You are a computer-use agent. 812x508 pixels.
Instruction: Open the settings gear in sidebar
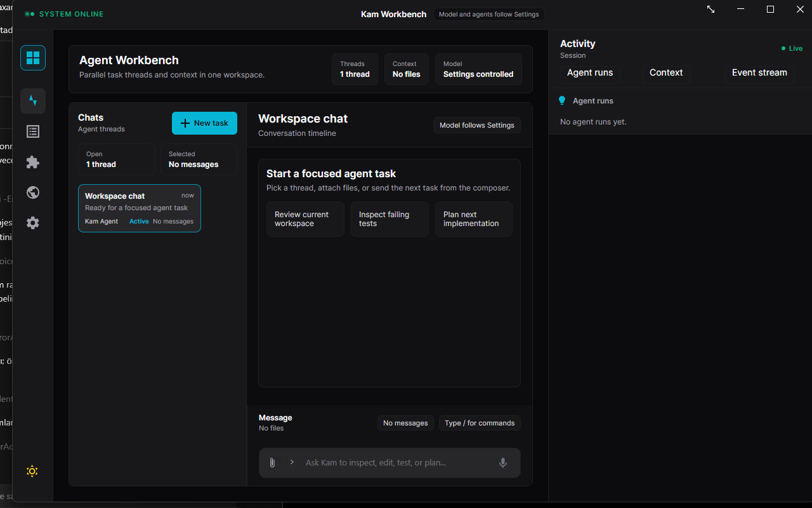click(x=33, y=223)
